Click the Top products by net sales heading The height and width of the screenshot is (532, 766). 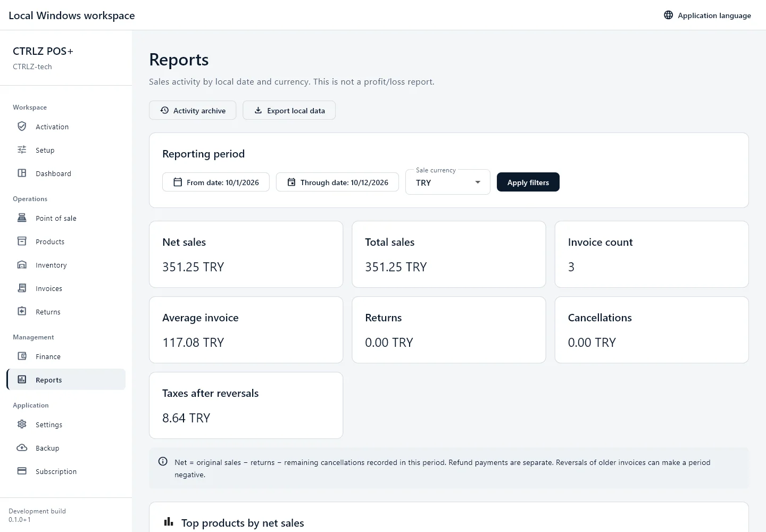pyautogui.click(x=243, y=523)
